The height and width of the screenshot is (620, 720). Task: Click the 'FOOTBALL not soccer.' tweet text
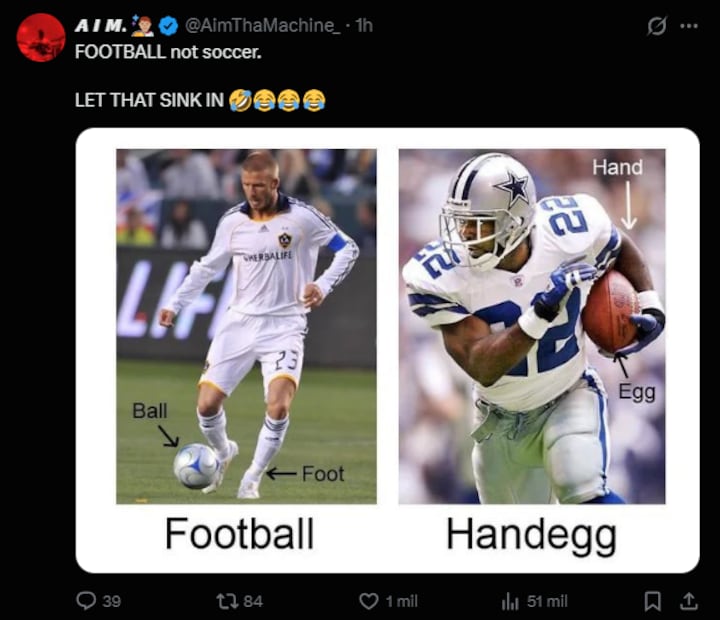(168, 52)
